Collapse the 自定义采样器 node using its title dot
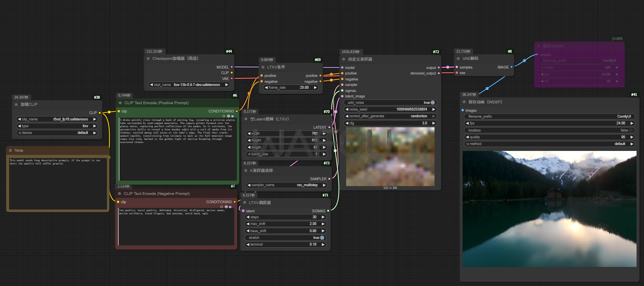This screenshot has height=286, width=644. tap(344, 59)
